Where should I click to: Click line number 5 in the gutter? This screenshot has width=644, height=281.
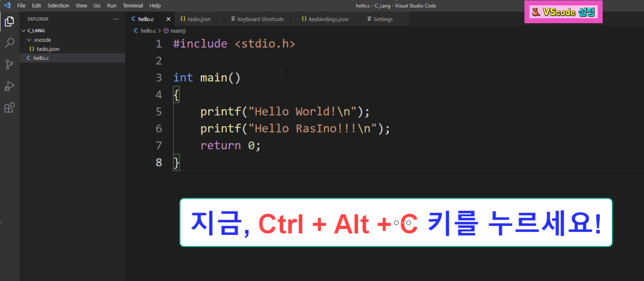pos(159,111)
